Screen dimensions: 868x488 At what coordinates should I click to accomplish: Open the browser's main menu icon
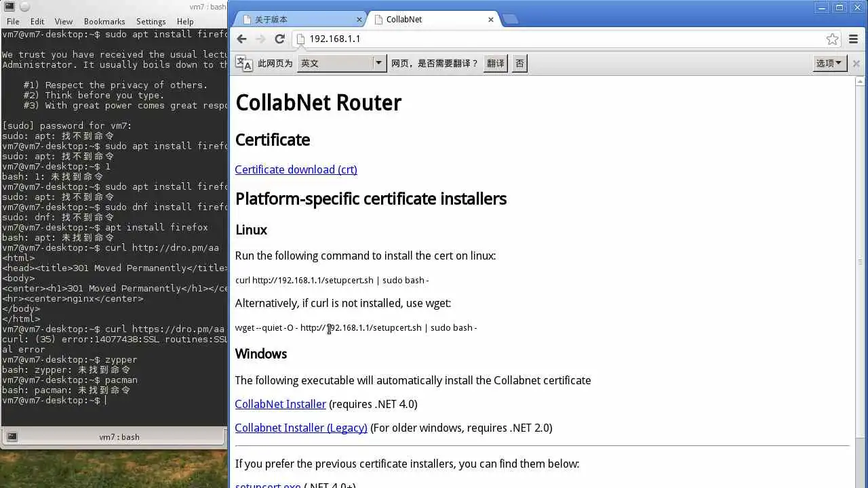[853, 39]
